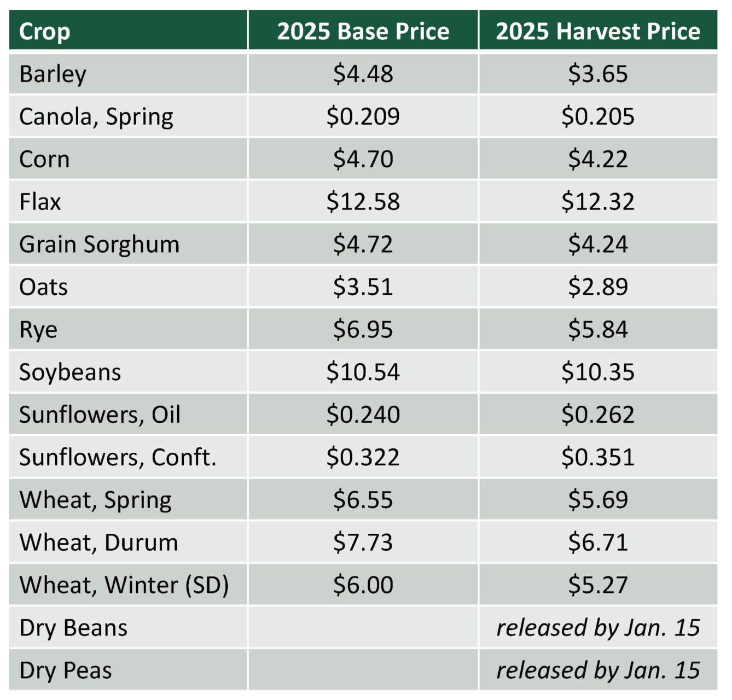This screenshot has height=700, width=732.
Task: Select Corn harvest price $4.22
Action: tap(597, 159)
